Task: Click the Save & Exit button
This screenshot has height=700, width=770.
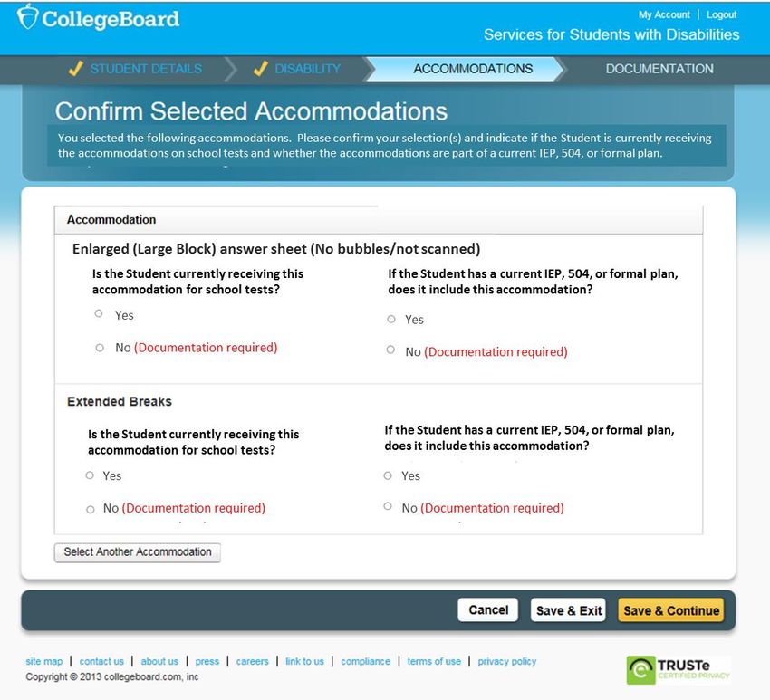Action: pos(569,610)
